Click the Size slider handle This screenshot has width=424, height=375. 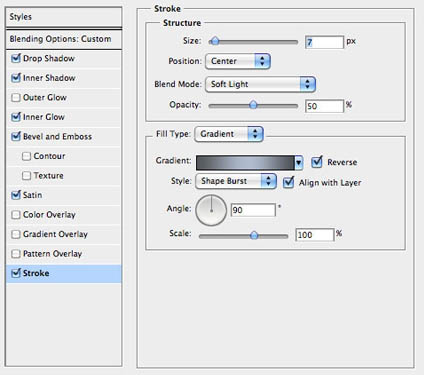[215, 41]
